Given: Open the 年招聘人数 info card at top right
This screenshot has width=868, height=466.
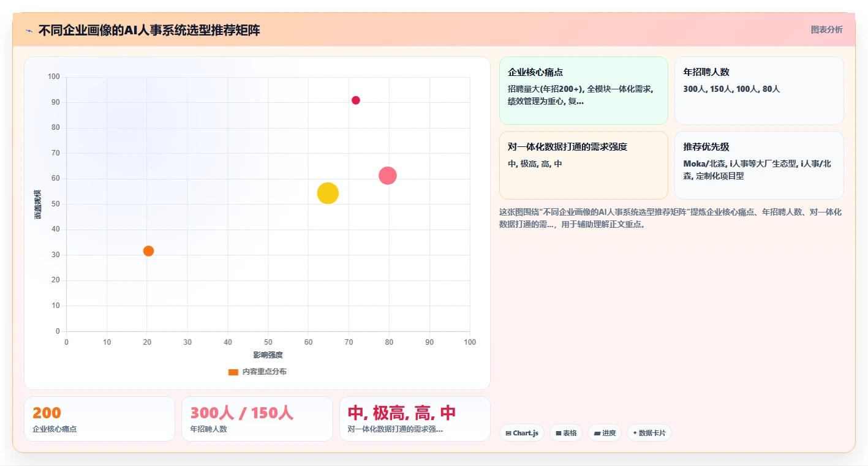Looking at the screenshot, I should click(x=759, y=91).
